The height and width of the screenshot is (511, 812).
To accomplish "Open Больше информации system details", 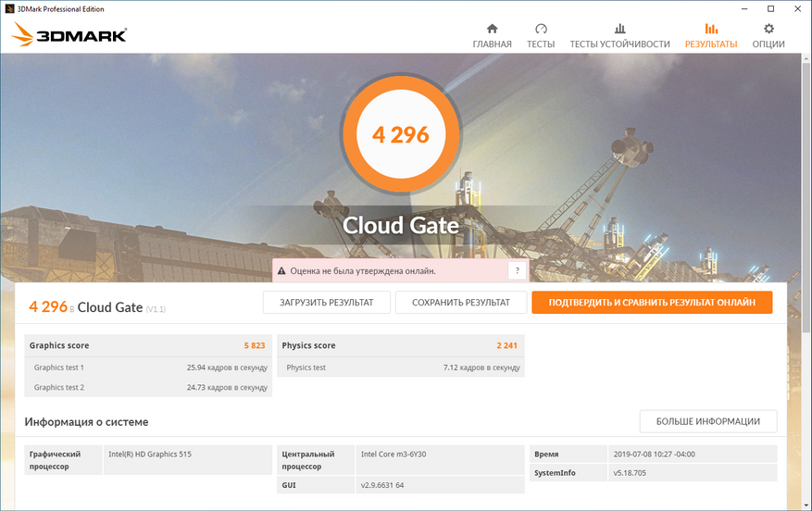I will 708,421.
